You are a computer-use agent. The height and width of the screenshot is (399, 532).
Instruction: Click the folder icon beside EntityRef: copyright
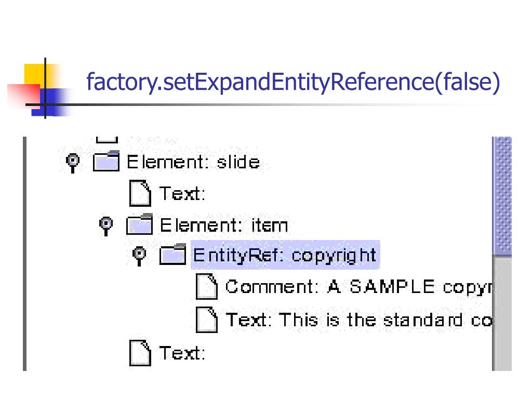[172, 254]
